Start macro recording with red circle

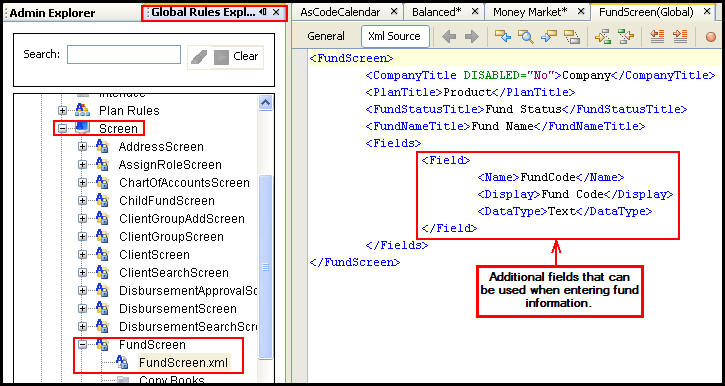coord(711,37)
